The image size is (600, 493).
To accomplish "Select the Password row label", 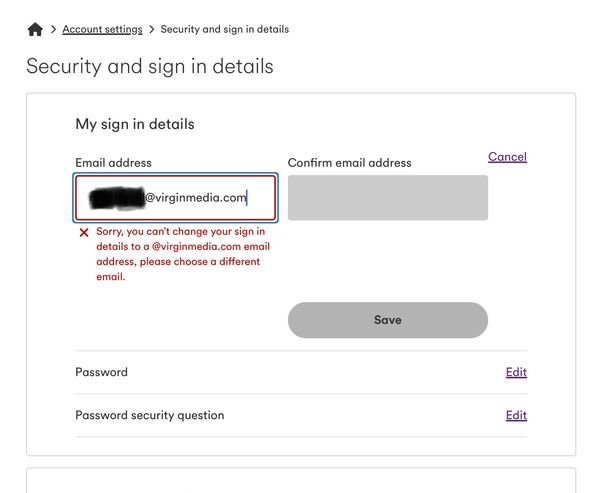I will pyautogui.click(x=101, y=372).
